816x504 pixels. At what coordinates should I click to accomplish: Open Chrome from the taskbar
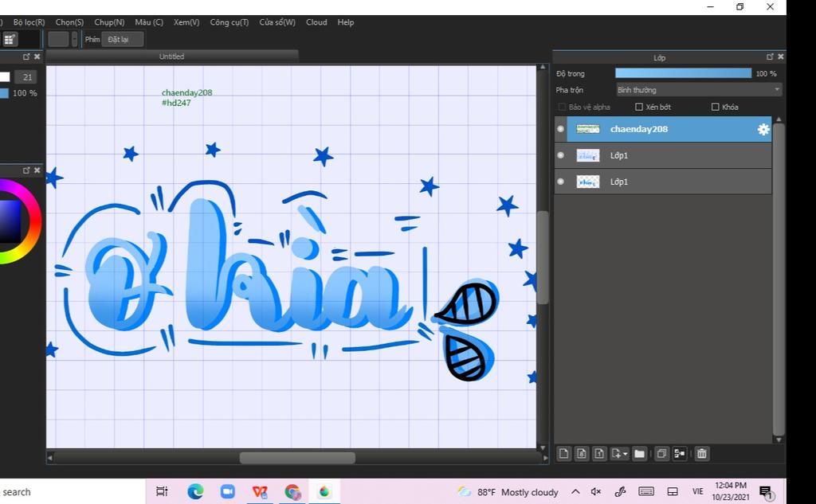coord(292,491)
